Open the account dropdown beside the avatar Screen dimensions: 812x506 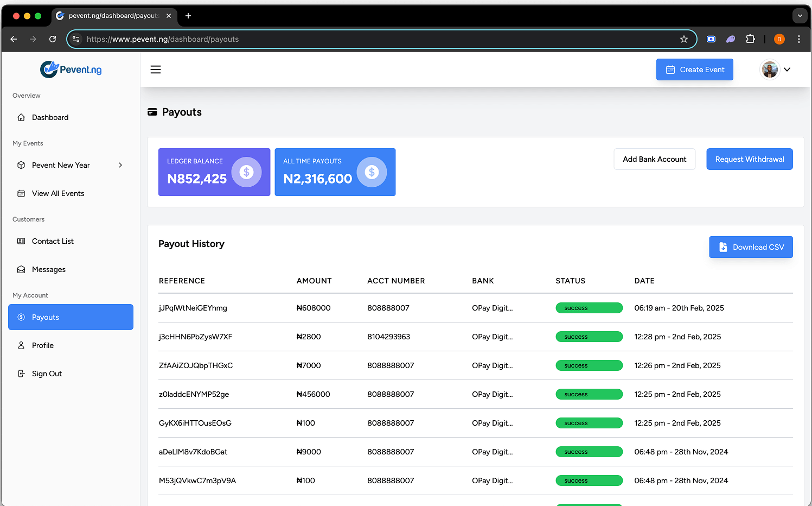coord(787,69)
